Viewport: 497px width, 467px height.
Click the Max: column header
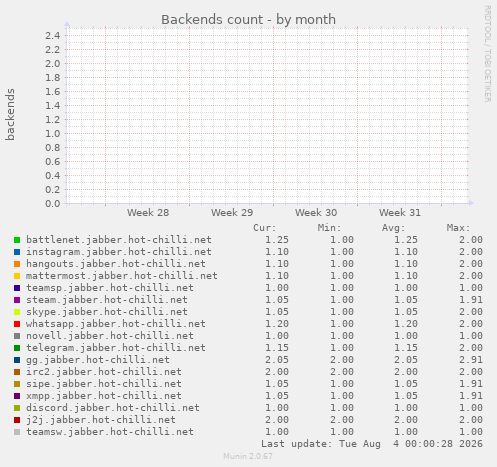458,228
